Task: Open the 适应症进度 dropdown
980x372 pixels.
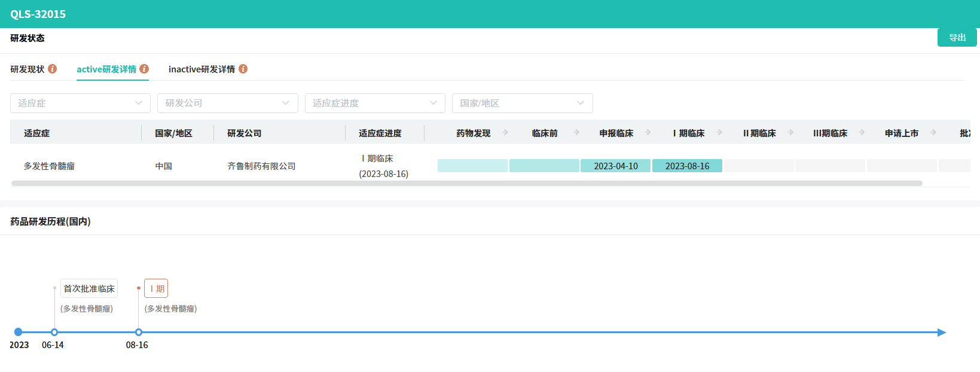Action: point(375,103)
